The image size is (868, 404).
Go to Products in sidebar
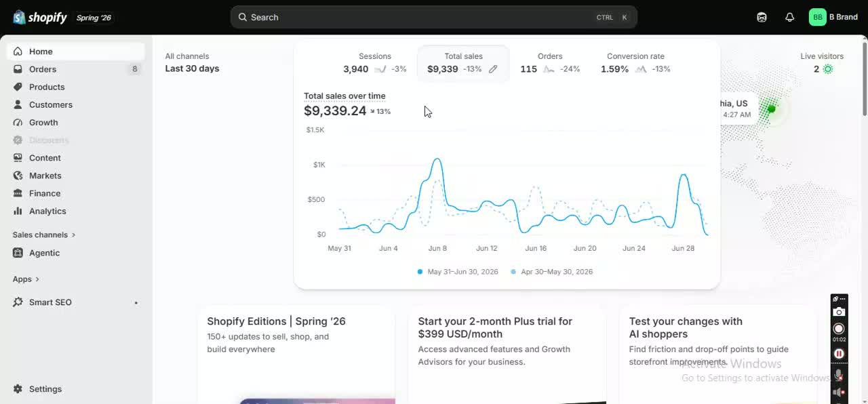76,87
